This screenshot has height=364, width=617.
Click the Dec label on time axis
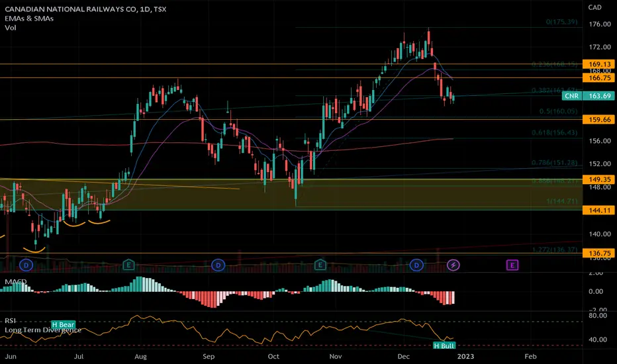403,357
